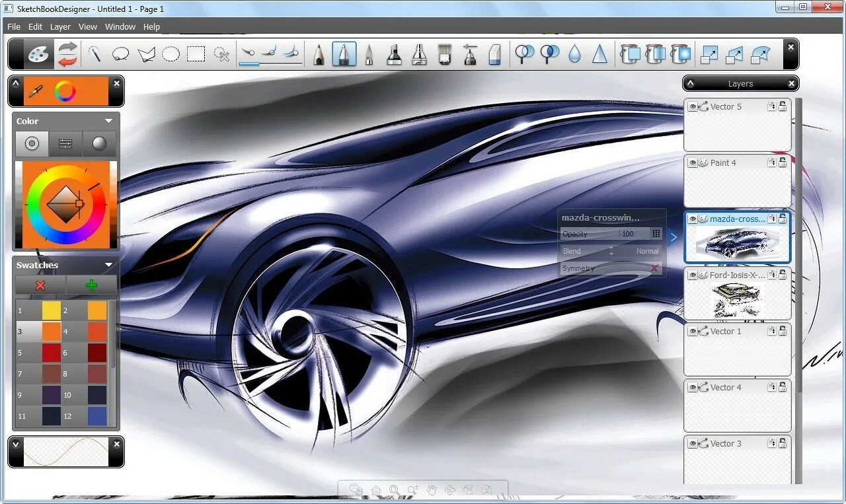Toggle the lock on Vector 5 layer

[x=783, y=106]
